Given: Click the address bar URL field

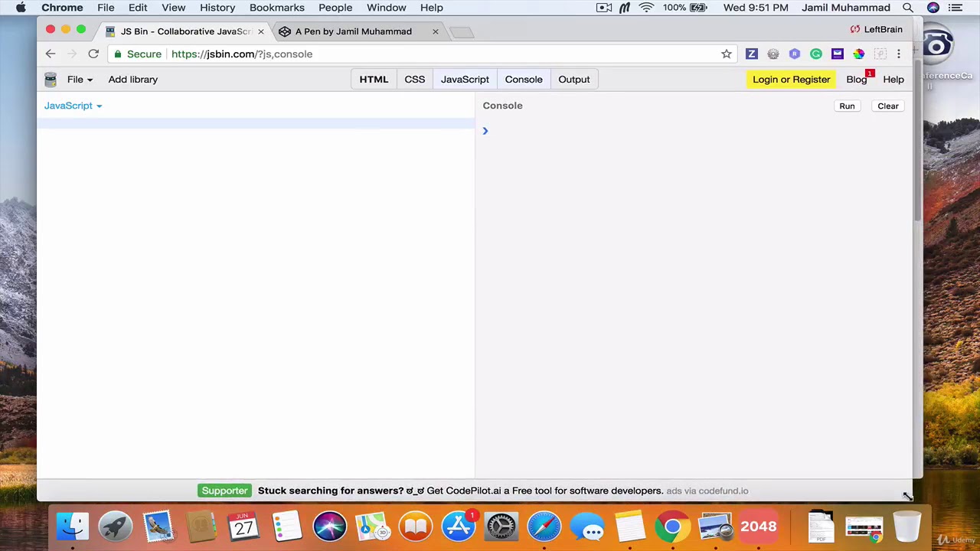Looking at the screenshot, I should click(x=421, y=54).
